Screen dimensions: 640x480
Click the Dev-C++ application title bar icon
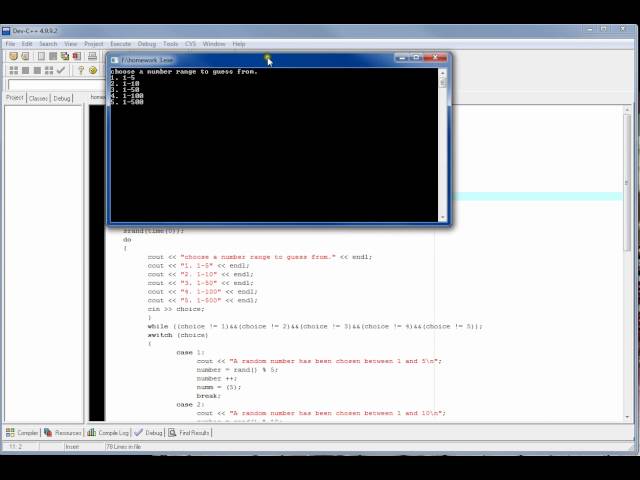pyautogui.click(x=6, y=31)
